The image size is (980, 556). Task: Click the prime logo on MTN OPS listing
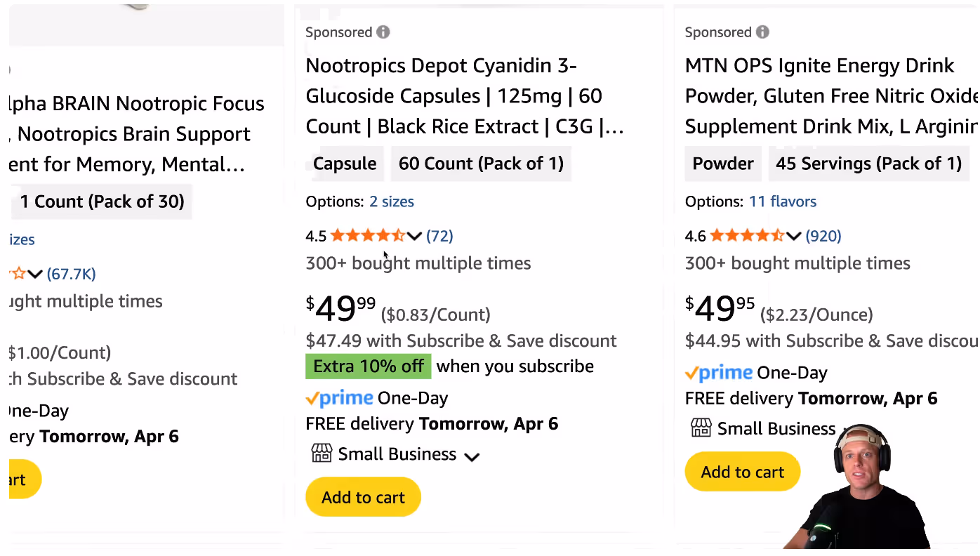pos(719,373)
